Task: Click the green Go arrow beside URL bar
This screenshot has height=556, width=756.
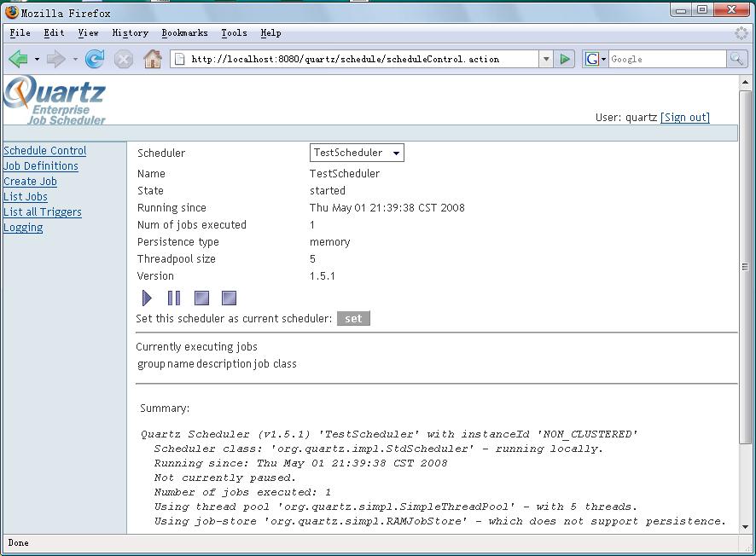Action: tap(565, 59)
